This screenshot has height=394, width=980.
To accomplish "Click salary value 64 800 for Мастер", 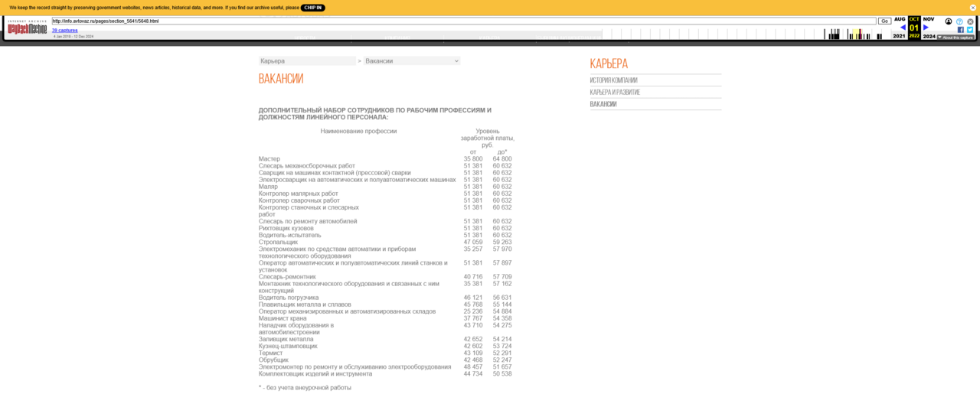I will pos(502,159).
